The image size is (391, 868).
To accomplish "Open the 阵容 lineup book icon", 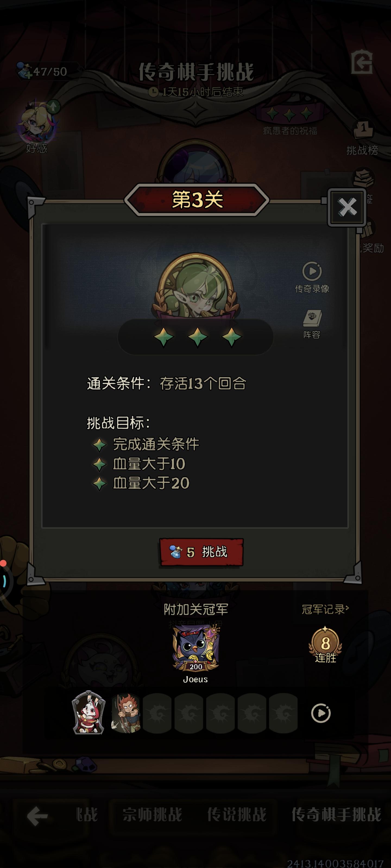I will point(312,324).
